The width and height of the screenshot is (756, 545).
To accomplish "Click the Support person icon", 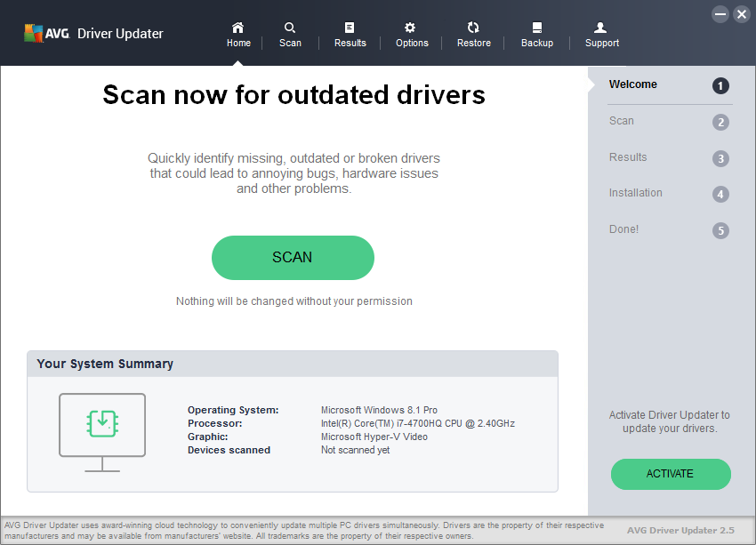I will [x=600, y=27].
